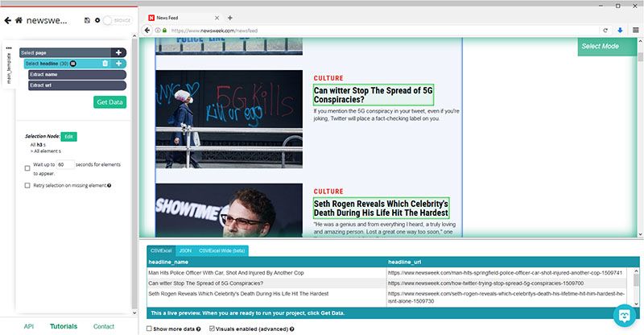The image size is (644, 335).
Task: Click browser back arrow button
Action: coord(147,31)
